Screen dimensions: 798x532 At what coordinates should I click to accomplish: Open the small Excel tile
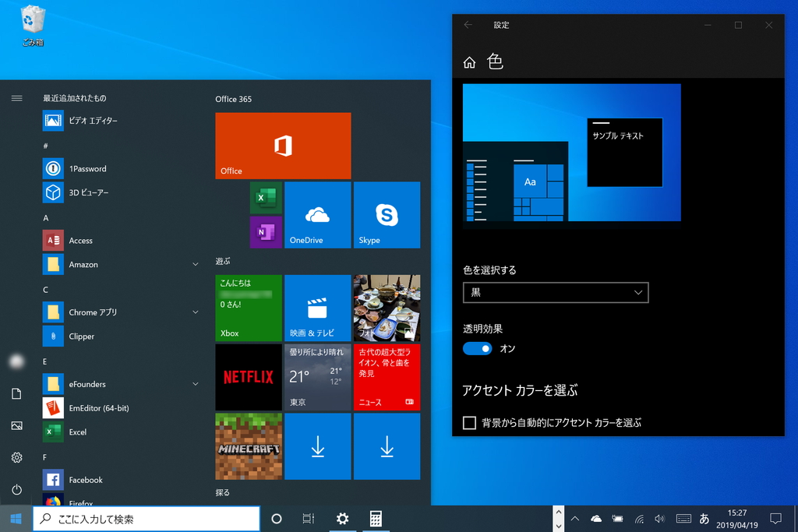click(266, 197)
